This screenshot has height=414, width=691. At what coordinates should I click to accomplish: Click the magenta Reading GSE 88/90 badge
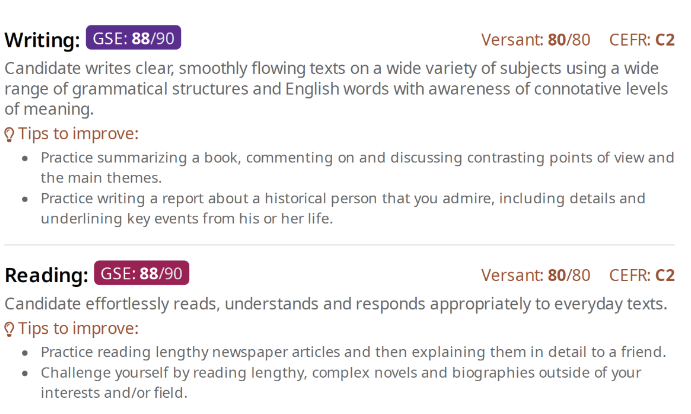pos(141,273)
